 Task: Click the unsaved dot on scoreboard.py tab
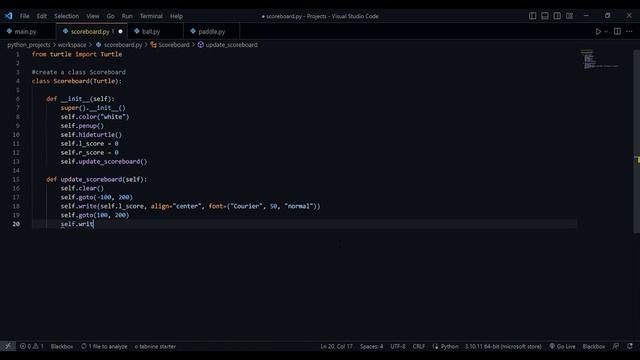[x=120, y=31]
